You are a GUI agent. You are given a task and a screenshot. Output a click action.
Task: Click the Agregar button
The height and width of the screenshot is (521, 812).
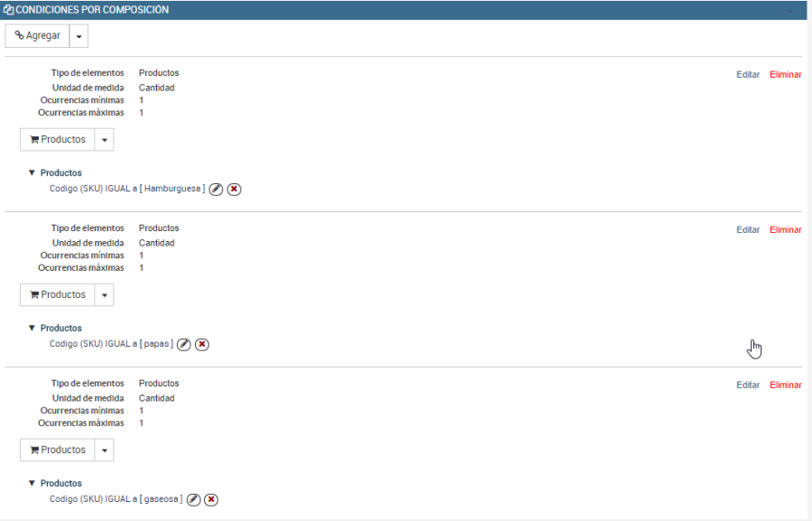(x=37, y=36)
